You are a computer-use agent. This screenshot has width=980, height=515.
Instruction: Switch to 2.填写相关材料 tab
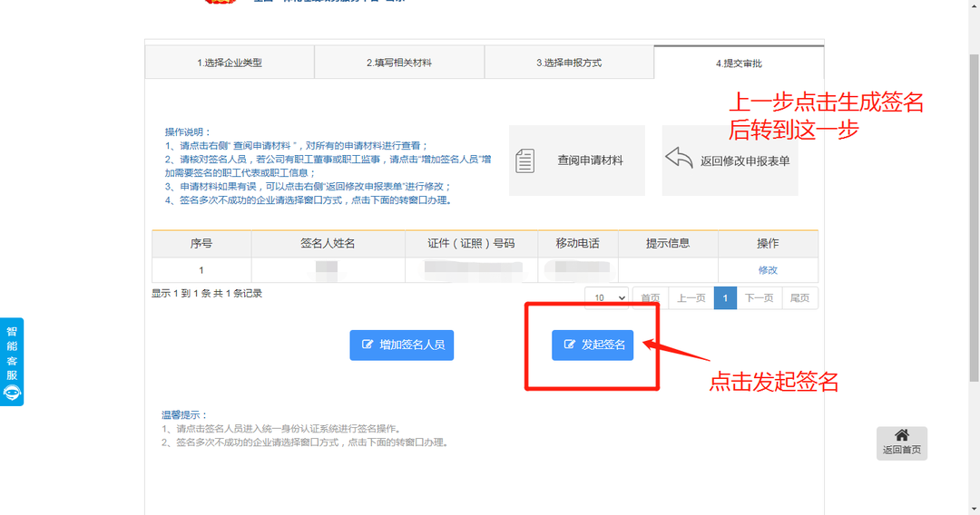coord(399,63)
